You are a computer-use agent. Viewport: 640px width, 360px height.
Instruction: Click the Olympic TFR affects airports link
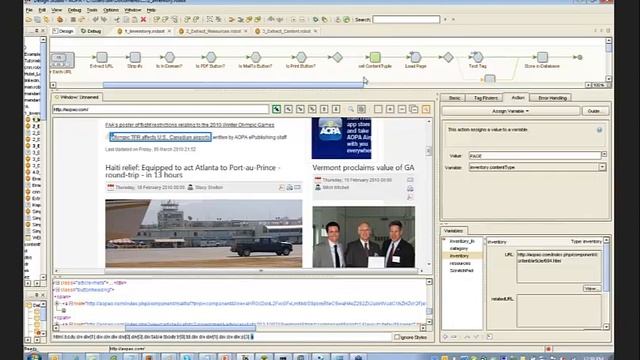[160, 138]
